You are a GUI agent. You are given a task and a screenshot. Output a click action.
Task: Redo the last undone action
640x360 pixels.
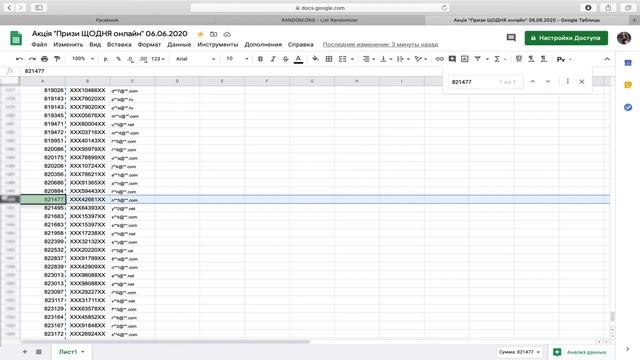click(x=32, y=59)
